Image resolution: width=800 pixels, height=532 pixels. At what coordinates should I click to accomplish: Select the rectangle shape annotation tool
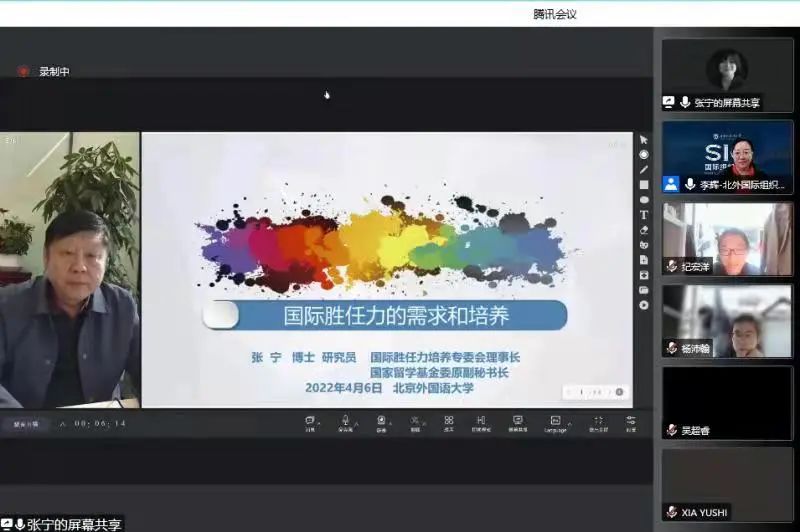click(x=644, y=185)
